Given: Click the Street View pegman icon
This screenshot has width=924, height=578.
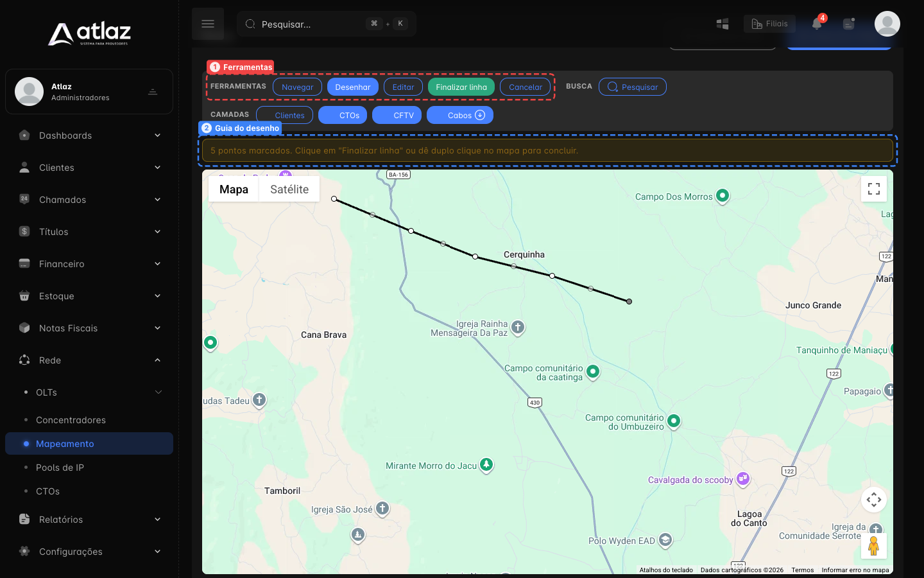Looking at the screenshot, I should click(x=873, y=546).
